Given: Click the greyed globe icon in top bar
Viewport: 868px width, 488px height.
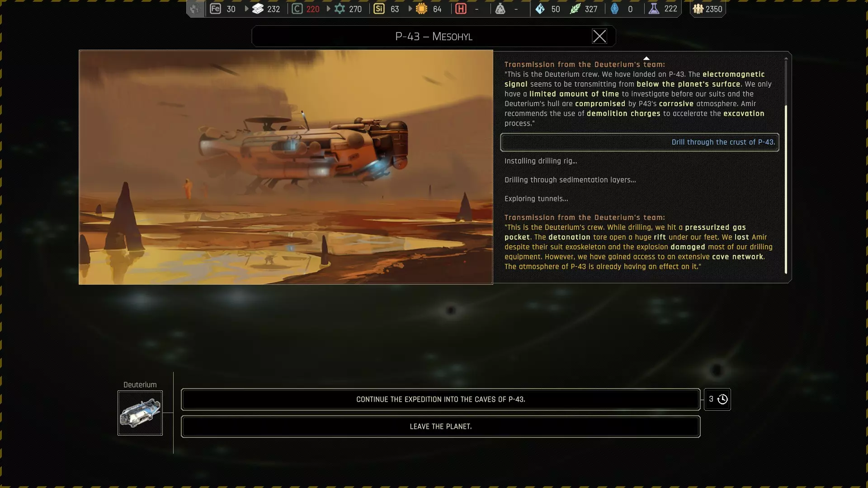Looking at the screenshot, I should (195, 9).
